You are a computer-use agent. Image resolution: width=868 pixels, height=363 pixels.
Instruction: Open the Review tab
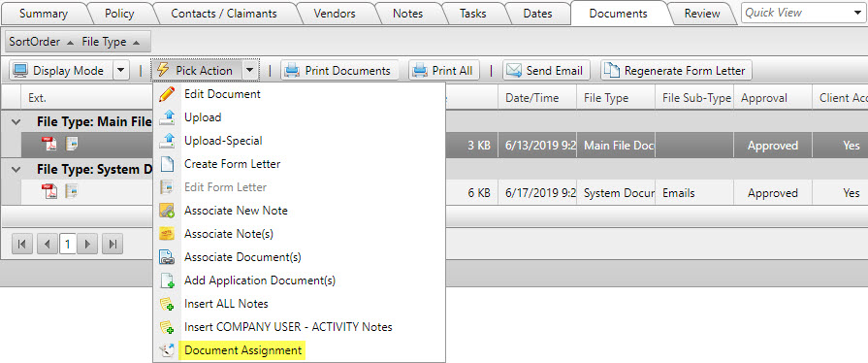[702, 14]
